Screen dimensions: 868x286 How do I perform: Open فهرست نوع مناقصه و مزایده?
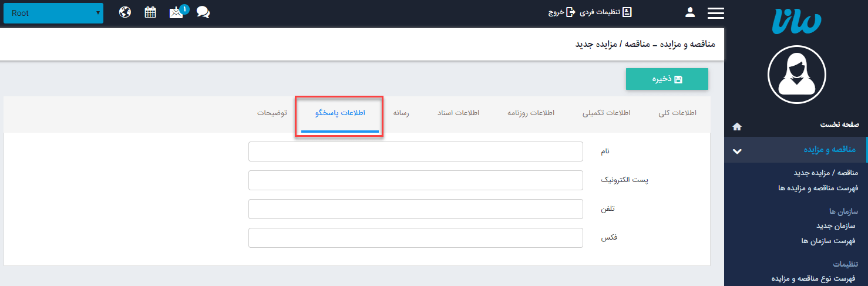coord(815,278)
